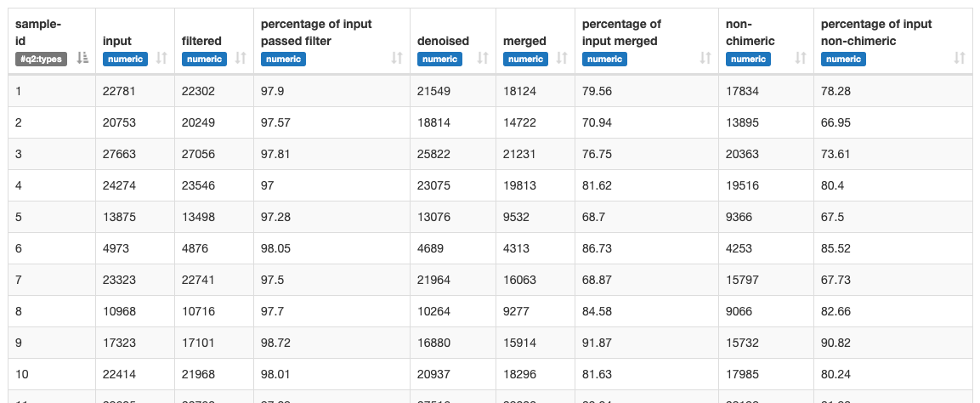The height and width of the screenshot is (403, 980).
Task: Click the merged column header label
Action: (x=524, y=41)
